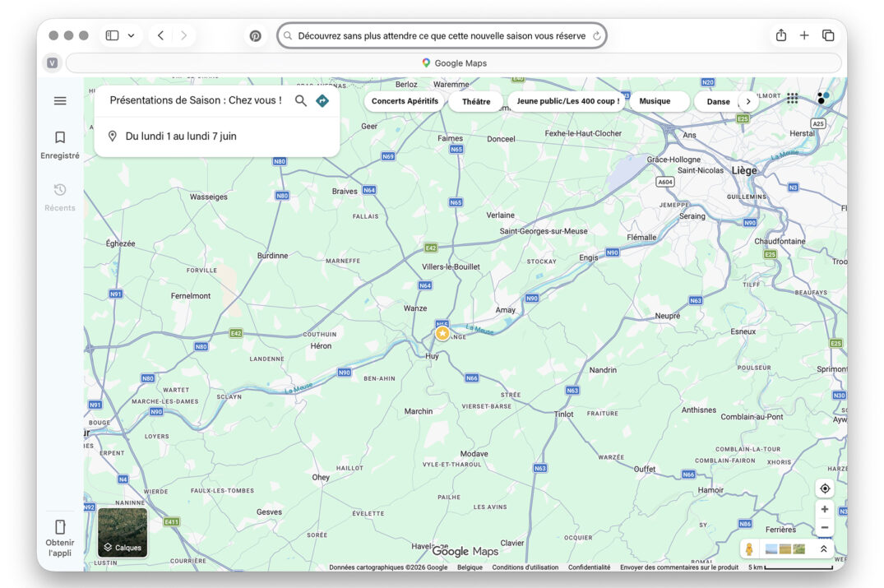Open the Google Maps hamburger menu
884x588 pixels.
click(x=60, y=101)
